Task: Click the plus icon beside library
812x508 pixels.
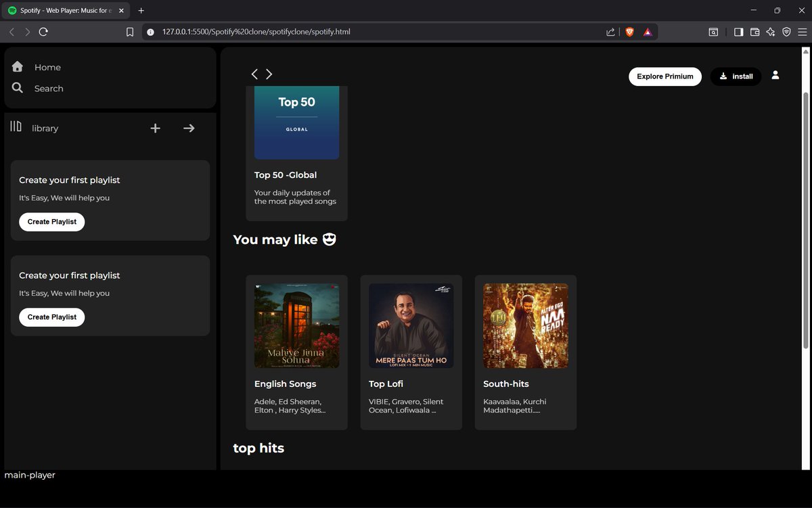Action: point(155,128)
